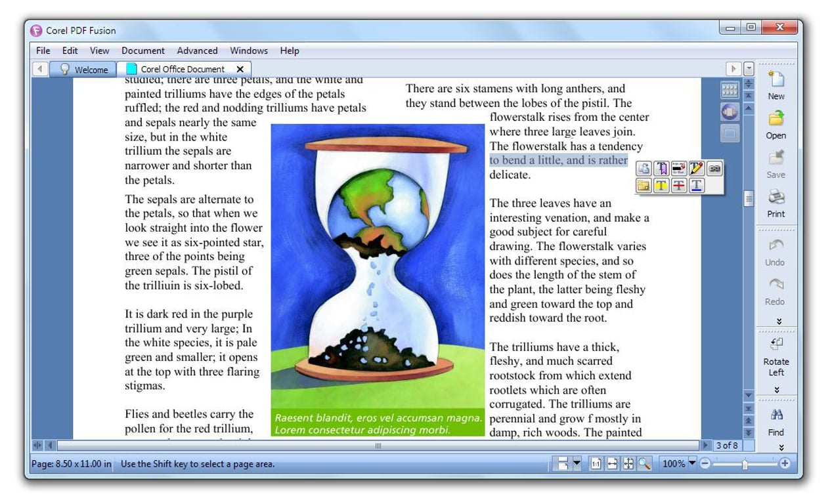Zoom in with the plus button

point(784,464)
